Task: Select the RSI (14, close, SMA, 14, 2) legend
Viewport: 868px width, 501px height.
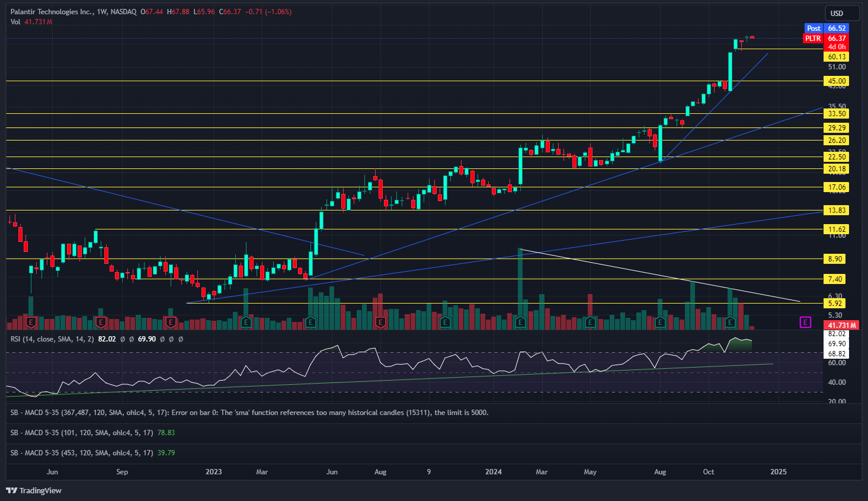Action: (52, 339)
